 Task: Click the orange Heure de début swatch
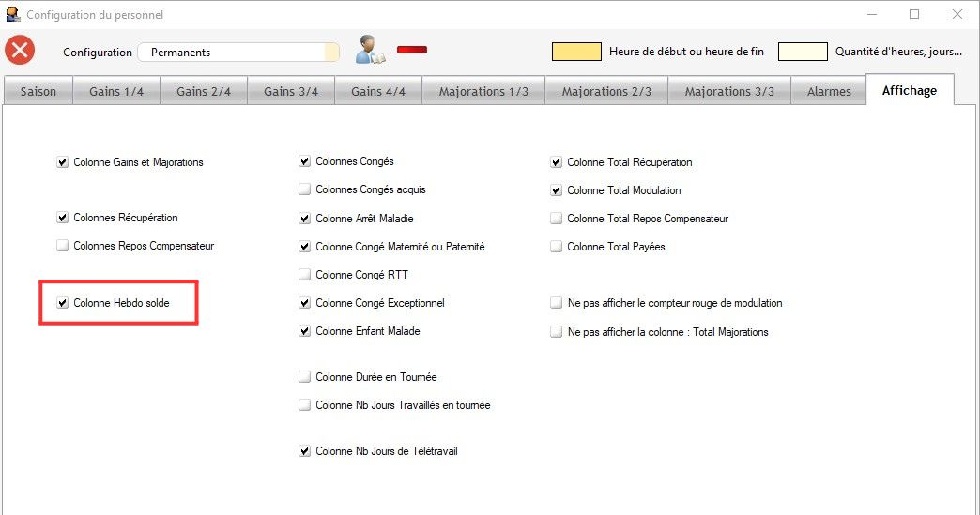tap(576, 53)
